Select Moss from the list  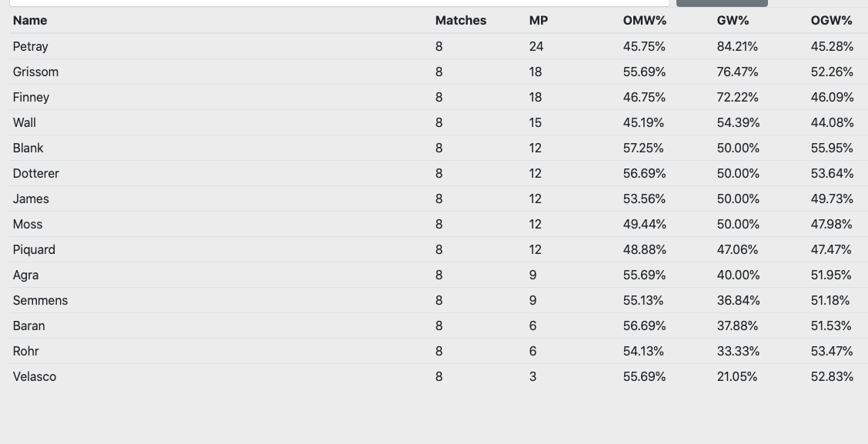click(x=27, y=224)
